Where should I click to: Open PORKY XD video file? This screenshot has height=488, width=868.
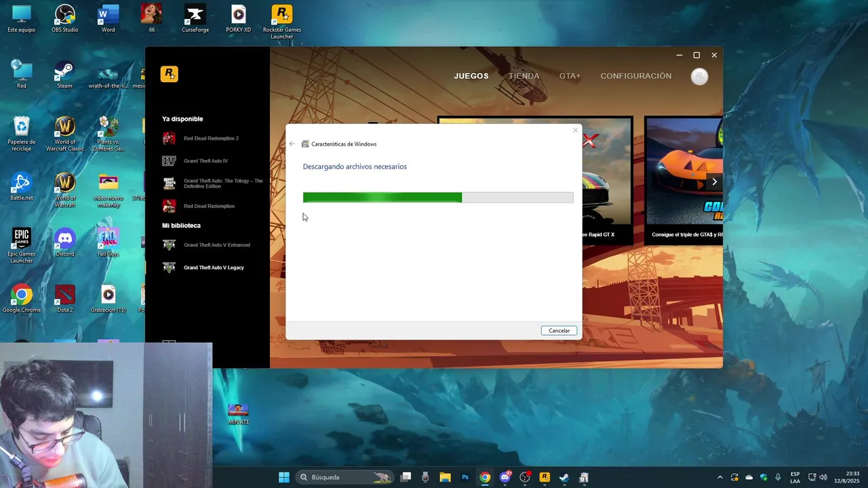[x=238, y=19]
